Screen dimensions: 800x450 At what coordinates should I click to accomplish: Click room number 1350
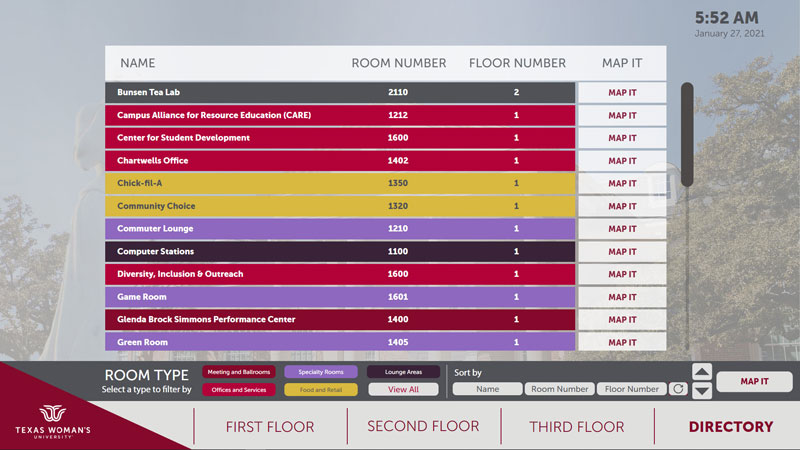pos(398,183)
